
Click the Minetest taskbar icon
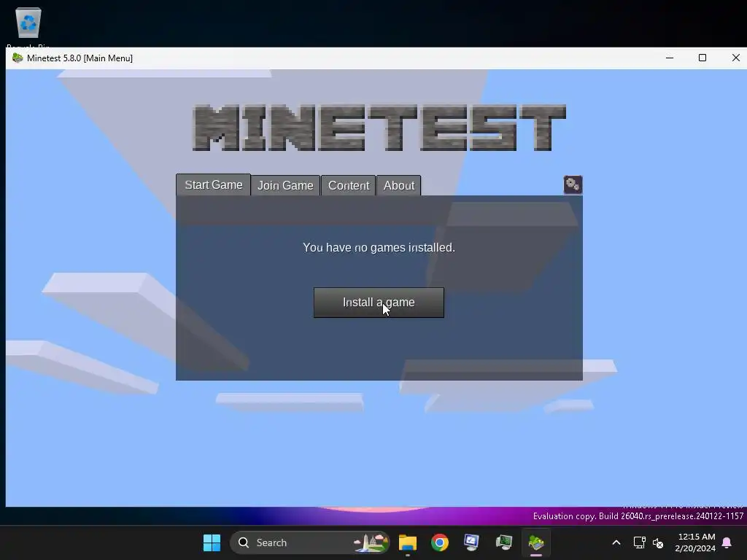(x=536, y=542)
